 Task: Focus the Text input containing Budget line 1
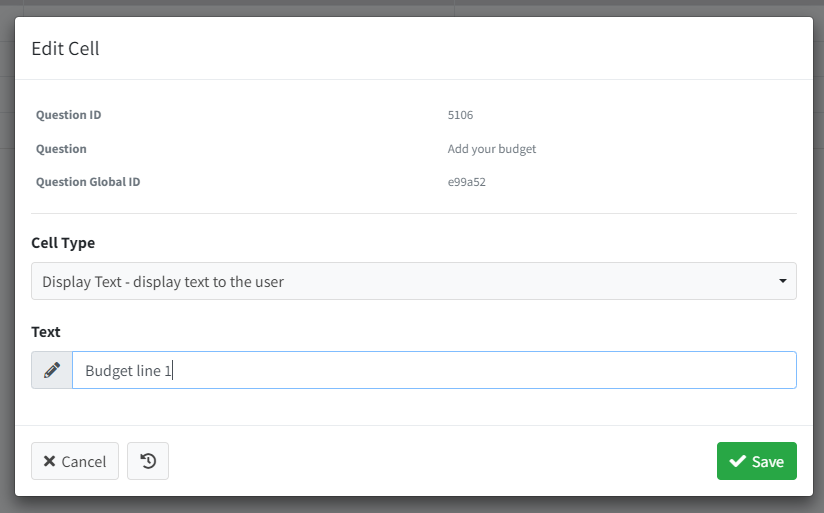pos(434,370)
